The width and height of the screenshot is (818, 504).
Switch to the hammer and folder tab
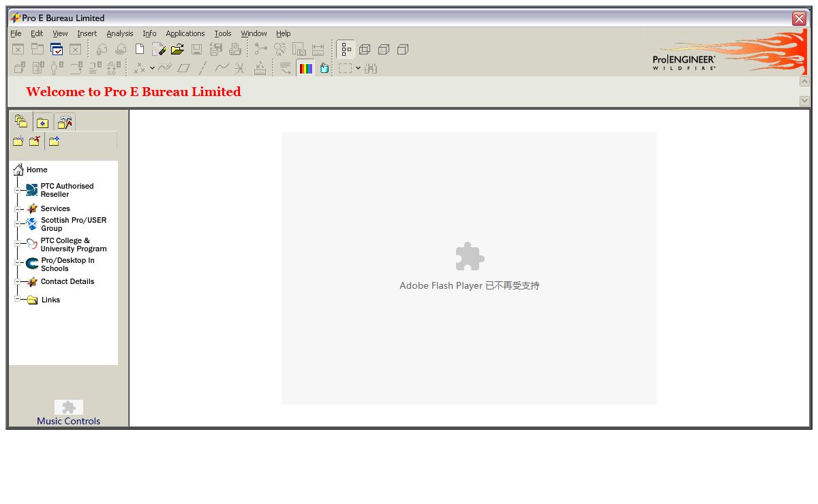coord(65,123)
